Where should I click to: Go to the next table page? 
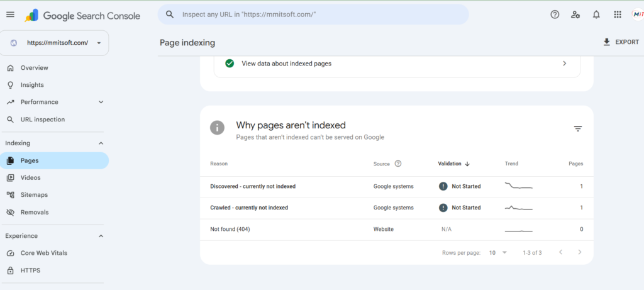click(579, 252)
